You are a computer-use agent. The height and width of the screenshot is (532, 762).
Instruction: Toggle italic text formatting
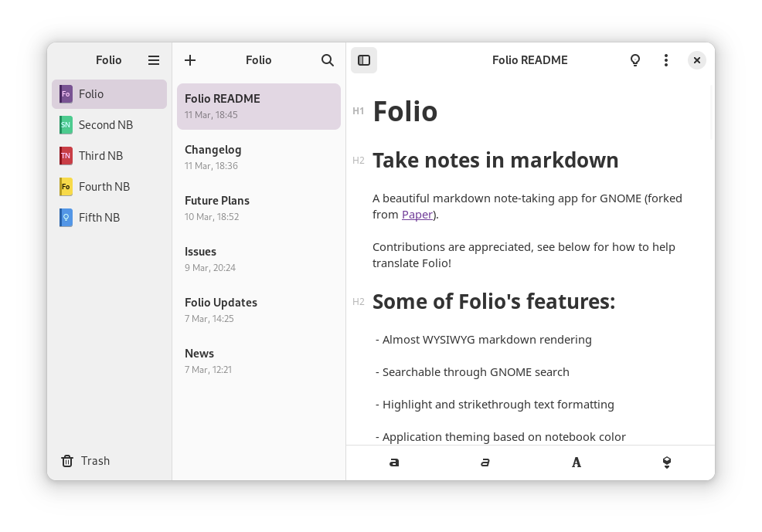[485, 463]
